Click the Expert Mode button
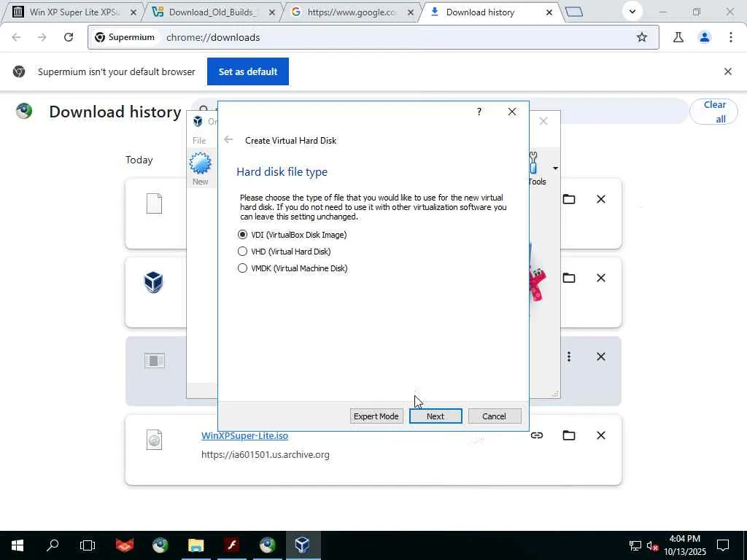The height and width of the screenshot is (560, 747). [376, 416]
